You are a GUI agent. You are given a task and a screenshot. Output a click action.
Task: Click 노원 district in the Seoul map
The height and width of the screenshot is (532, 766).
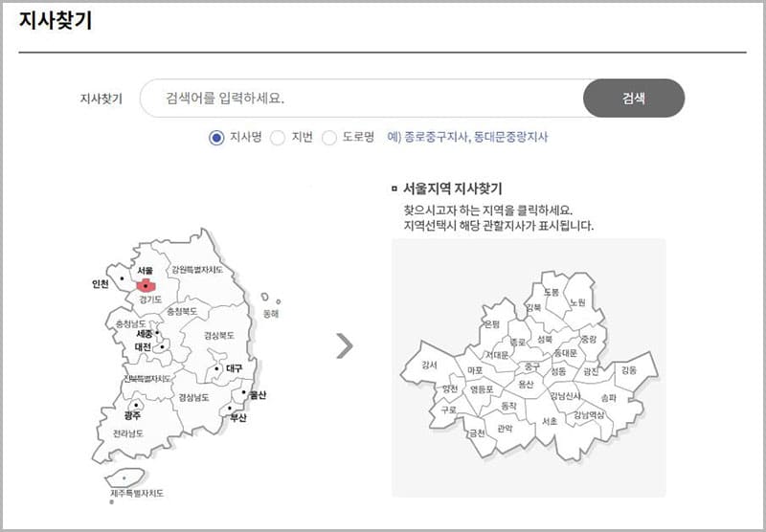[577, 302]
